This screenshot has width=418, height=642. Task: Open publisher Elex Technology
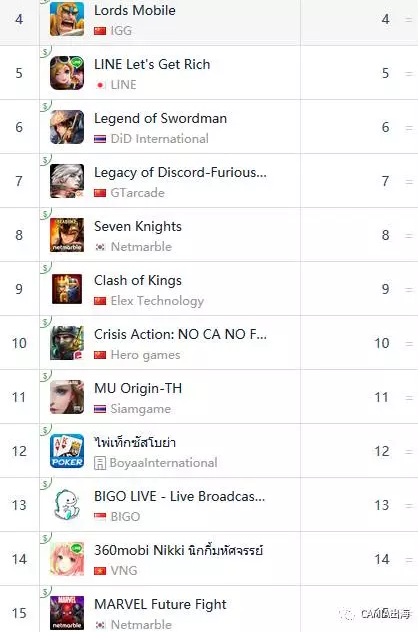point(157,301)
